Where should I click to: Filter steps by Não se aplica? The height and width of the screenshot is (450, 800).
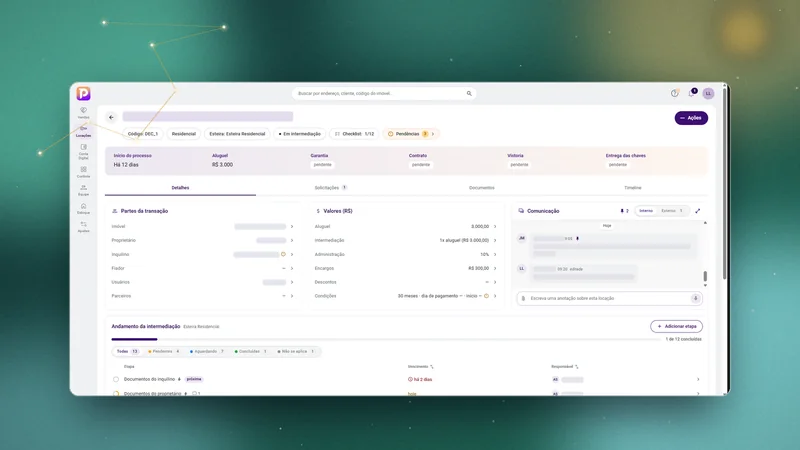point(296,352)
